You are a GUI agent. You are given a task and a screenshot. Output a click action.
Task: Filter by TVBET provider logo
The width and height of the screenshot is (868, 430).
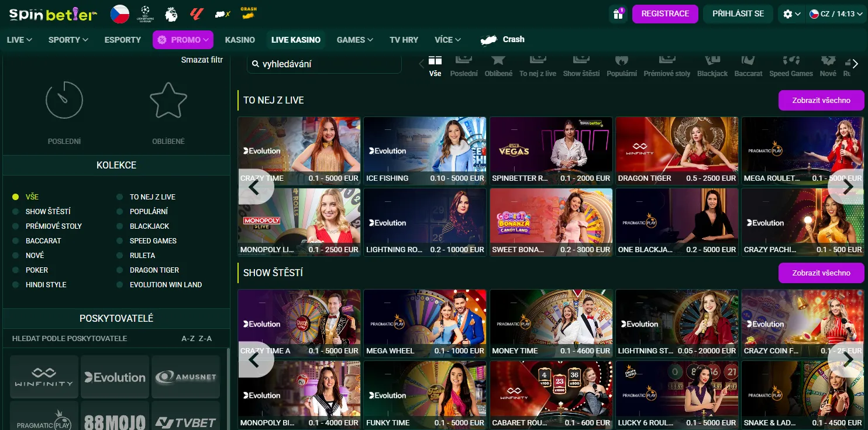(185, 416)
